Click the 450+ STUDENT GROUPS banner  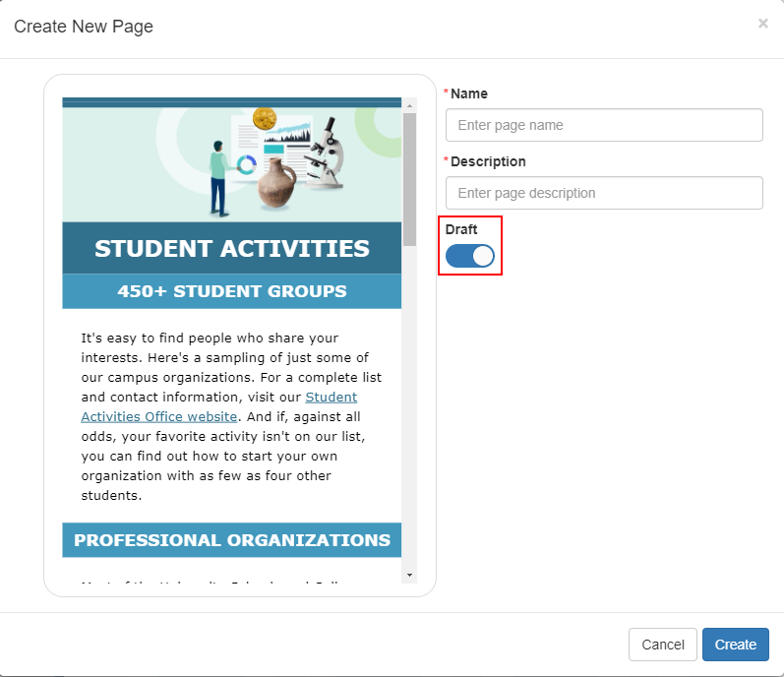click(232, 291)
